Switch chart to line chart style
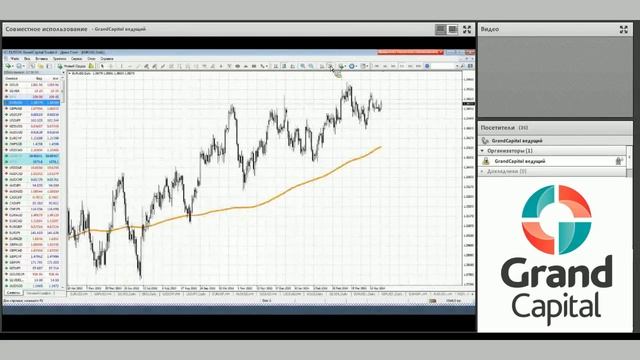 click(293, 66)
